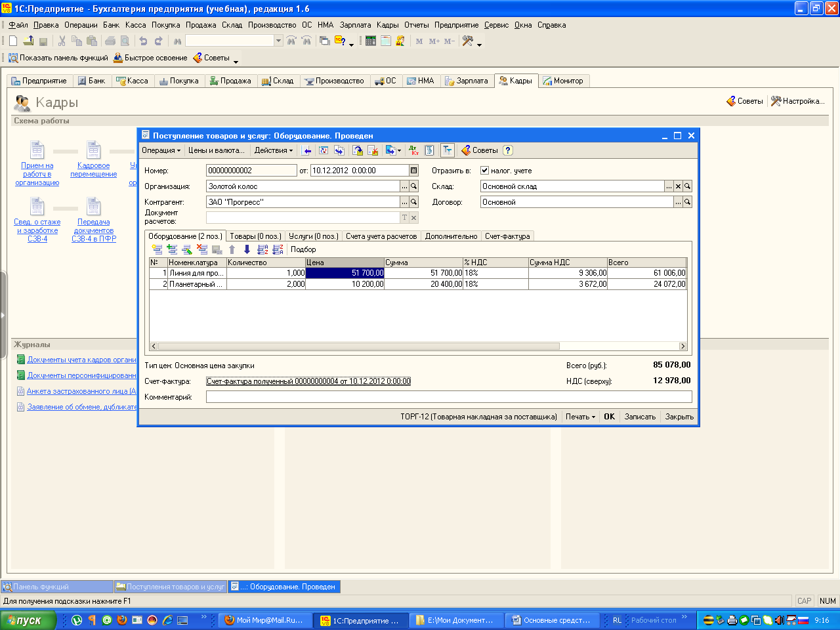Screen dimensions: 840x630
Task: Open the Действия dropdown menu
Action: pos(274,150)
